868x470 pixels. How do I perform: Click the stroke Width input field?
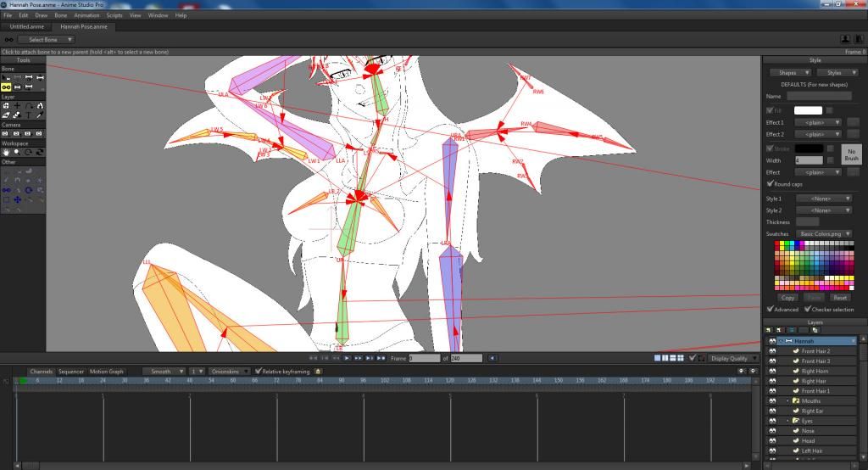tap(809, 160)
